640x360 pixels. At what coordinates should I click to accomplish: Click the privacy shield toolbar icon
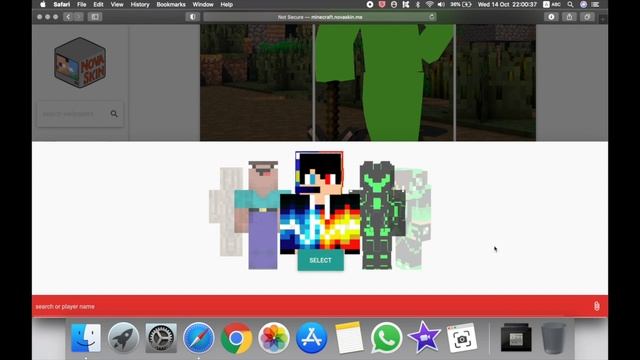pyautogui.click(x=192, y=17)
